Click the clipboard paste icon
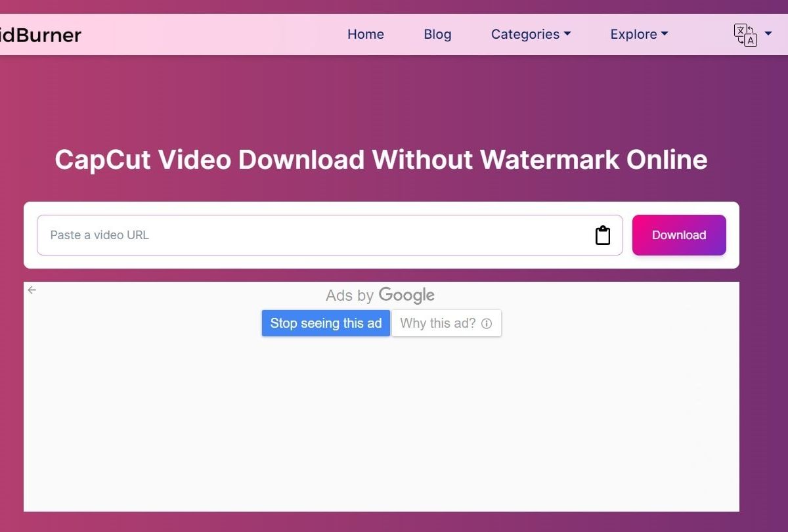788x532 pixels. [603, 235]
